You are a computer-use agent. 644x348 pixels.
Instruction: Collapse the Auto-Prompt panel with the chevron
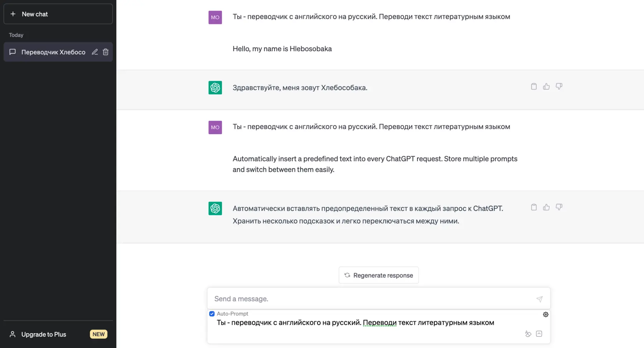pyautogui.click(x=540, y=333)
